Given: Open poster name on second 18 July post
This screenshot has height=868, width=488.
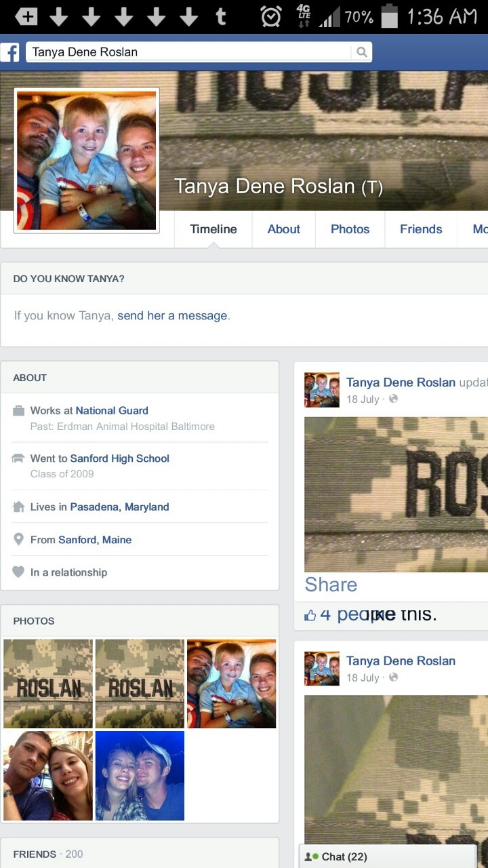Looking at the screenshot, I should 401,660.
